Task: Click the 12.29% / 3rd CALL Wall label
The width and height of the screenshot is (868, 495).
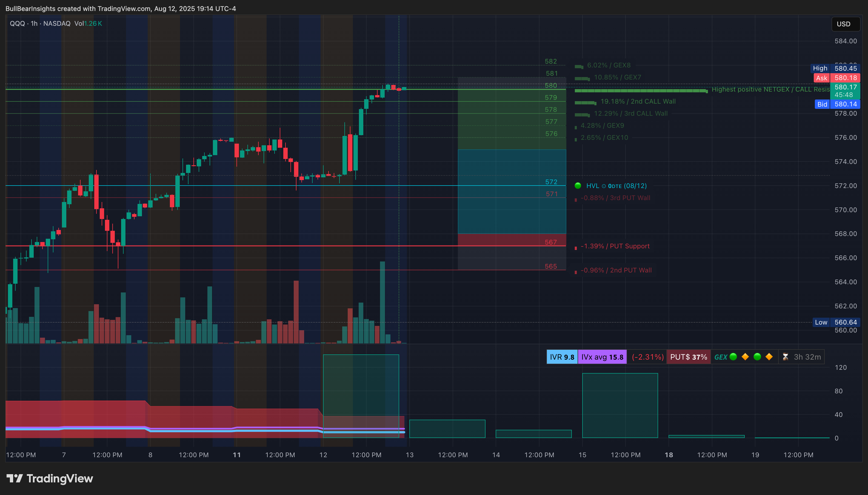Action: point(631,113)
